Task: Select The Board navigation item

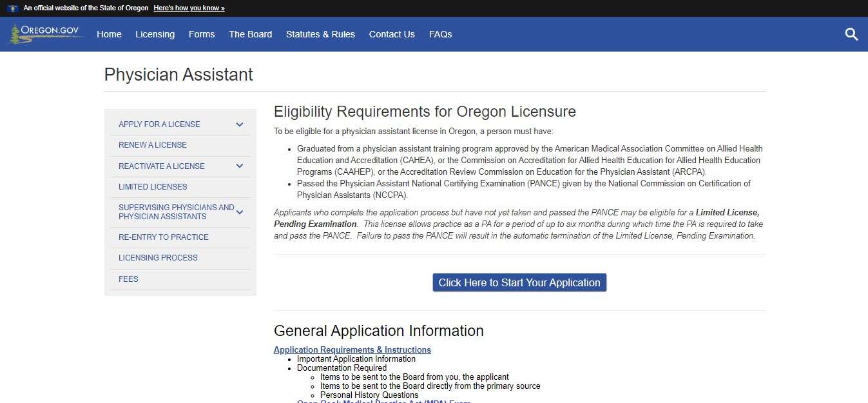Action: [250, 34]
